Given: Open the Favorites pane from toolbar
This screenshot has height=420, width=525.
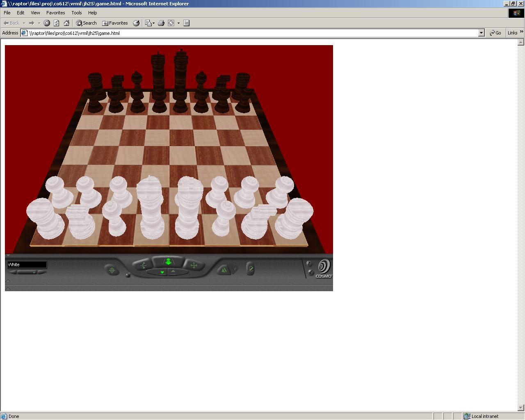Looking at the screenshot, I should (115, 23).
